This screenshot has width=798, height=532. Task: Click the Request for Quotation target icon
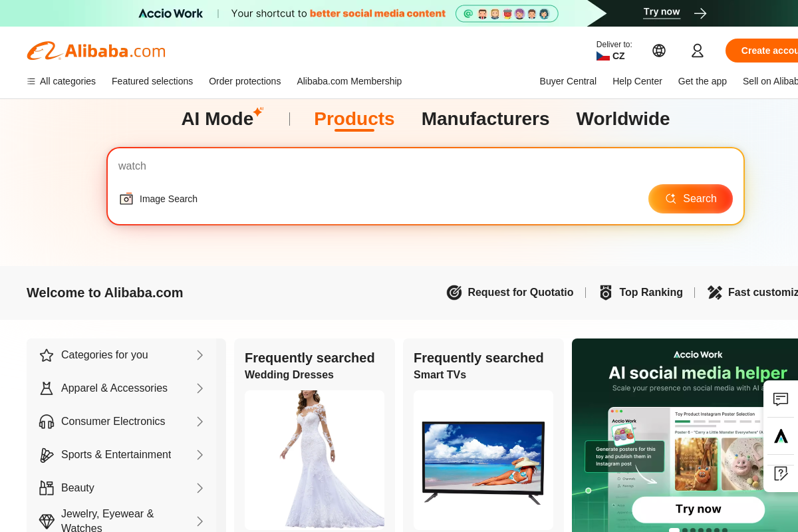tap(454, 293)
